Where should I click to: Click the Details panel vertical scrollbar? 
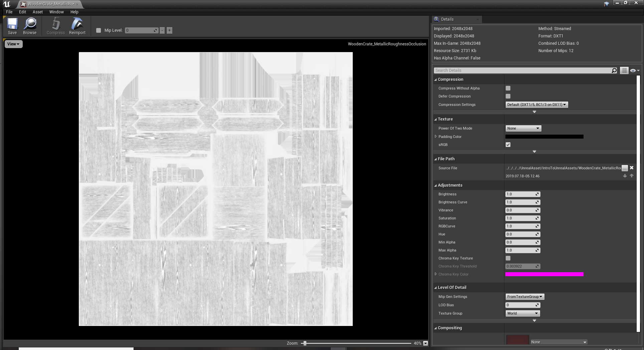pos(638,204)
